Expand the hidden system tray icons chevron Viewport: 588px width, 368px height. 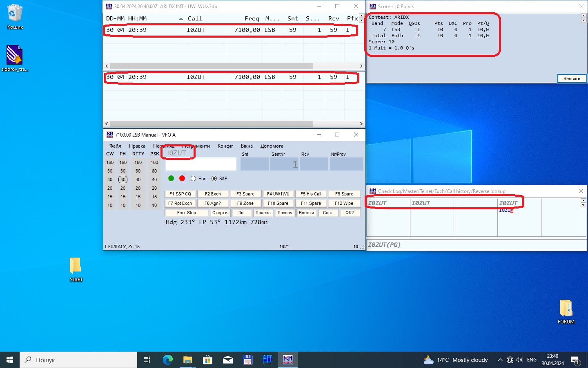[x=500, y=360]
